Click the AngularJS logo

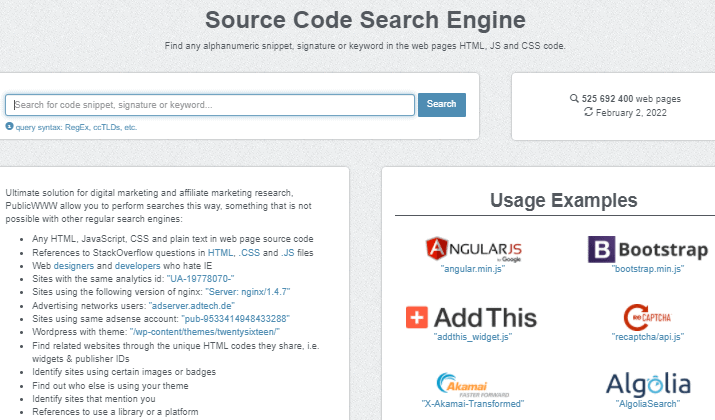[x=474, y=249]
